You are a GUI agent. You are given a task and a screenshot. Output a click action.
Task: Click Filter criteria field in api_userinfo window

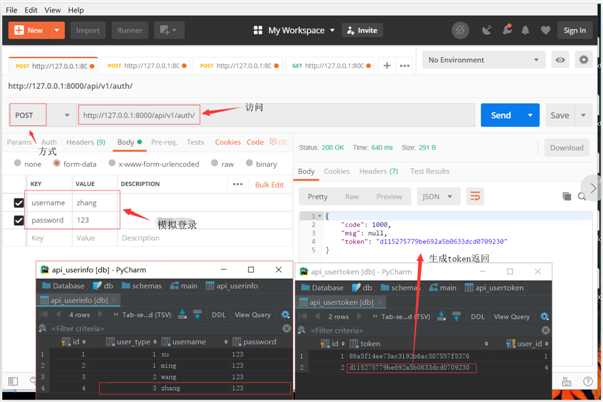[x=79, y=329]
